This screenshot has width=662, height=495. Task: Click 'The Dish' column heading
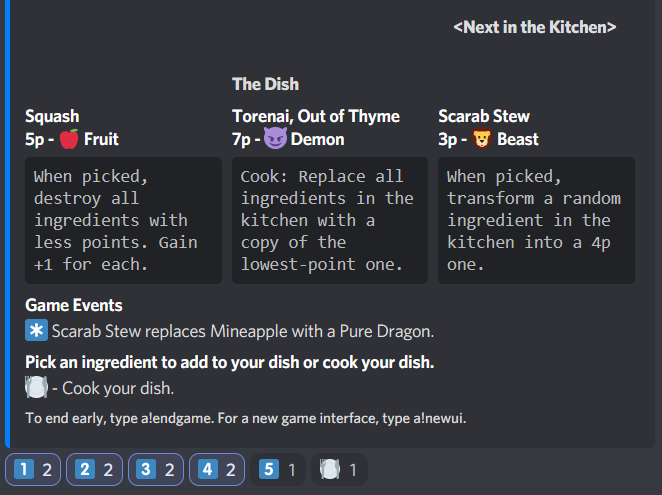point(265,84)
